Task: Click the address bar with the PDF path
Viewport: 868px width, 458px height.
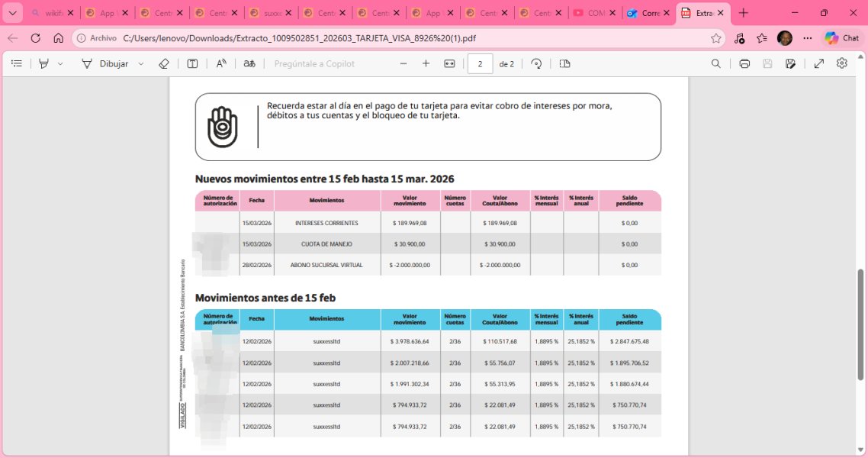Action: 399,38
